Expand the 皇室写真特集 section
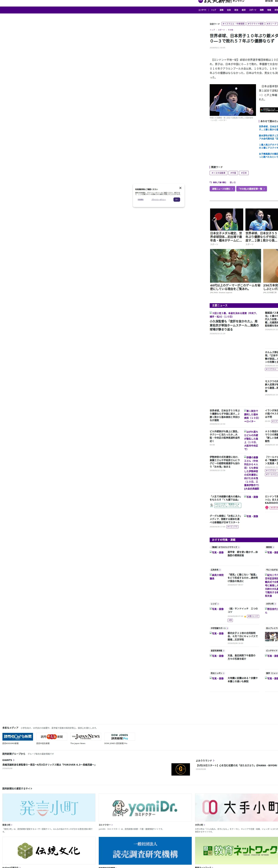This screenshot has width=278, height=868. (217, 651)
